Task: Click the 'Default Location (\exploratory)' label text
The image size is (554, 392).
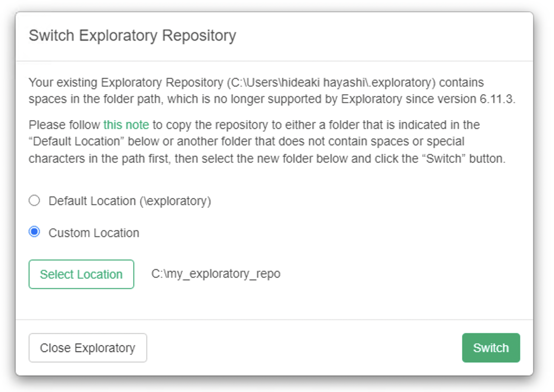Action: point(129,201)
